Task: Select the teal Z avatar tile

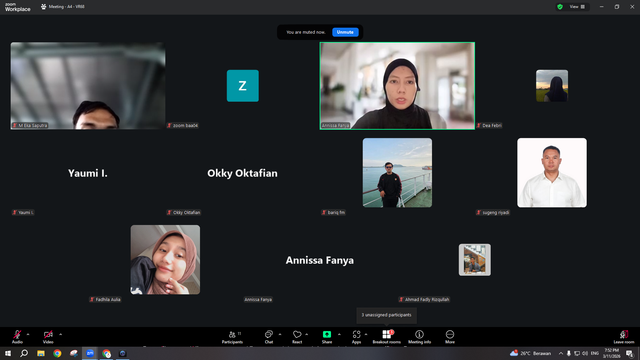Action: pos(243,86)
